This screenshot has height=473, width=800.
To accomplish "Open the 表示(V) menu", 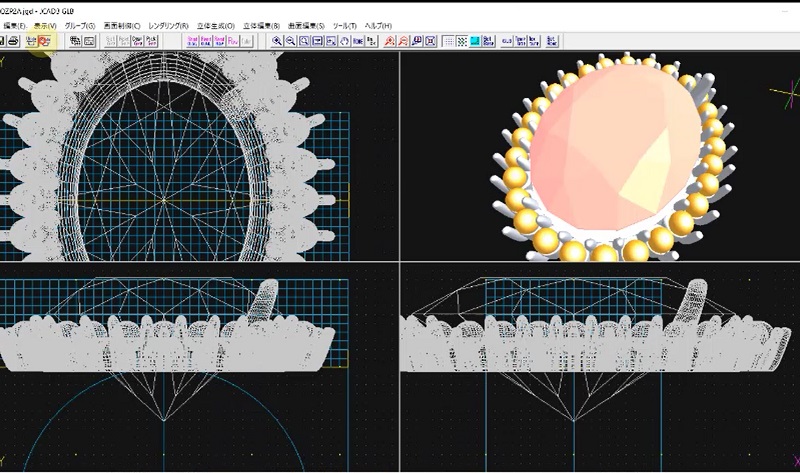I will [45, 24].
